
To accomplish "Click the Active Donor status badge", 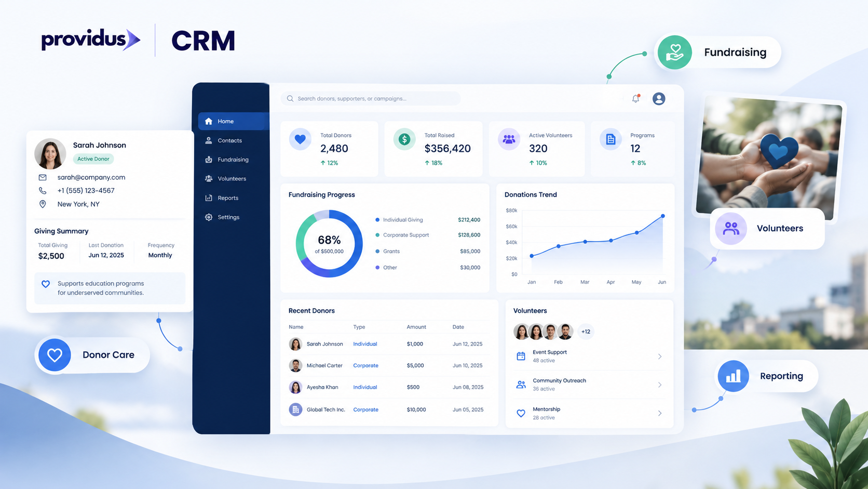I will tap(93, 159).
